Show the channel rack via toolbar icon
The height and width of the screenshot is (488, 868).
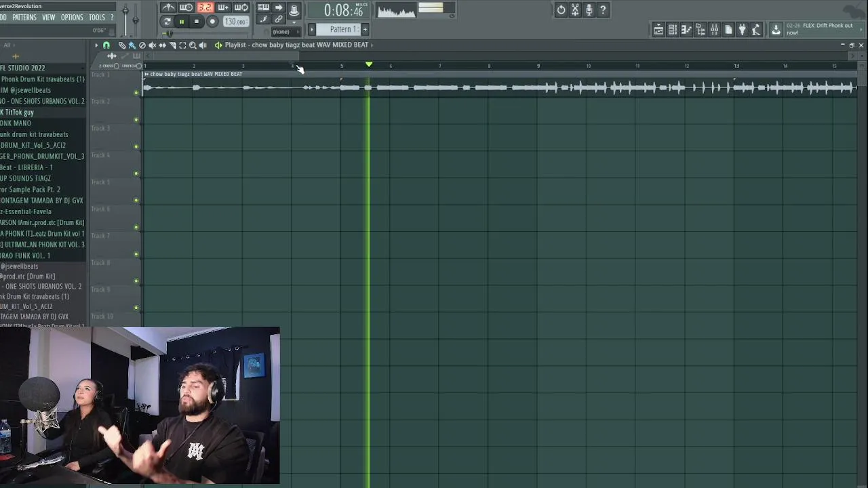coord(673,30)
